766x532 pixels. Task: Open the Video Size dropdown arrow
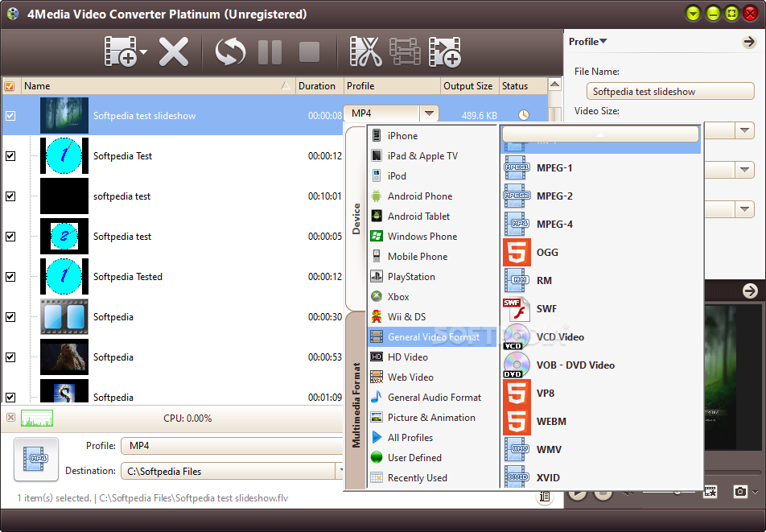point(744,130)
